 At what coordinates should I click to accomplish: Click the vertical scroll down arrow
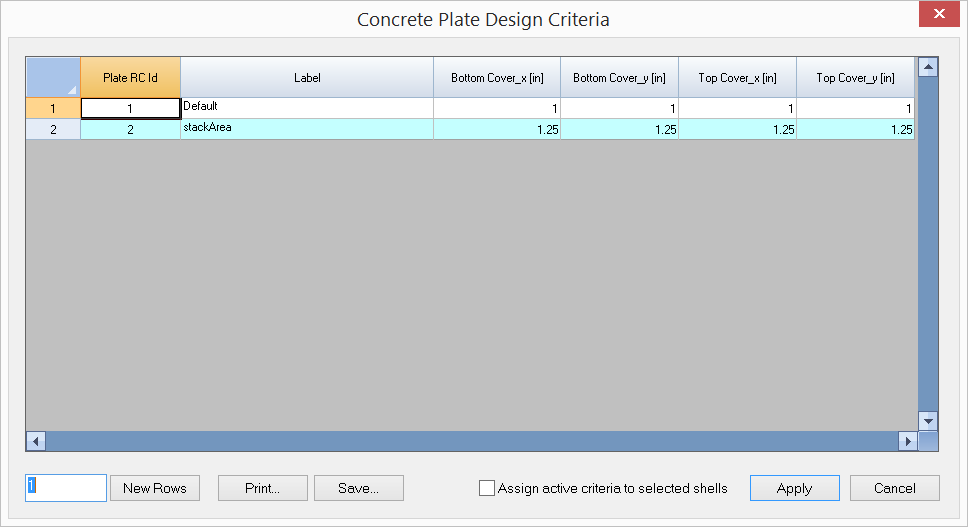click(928, 421)
